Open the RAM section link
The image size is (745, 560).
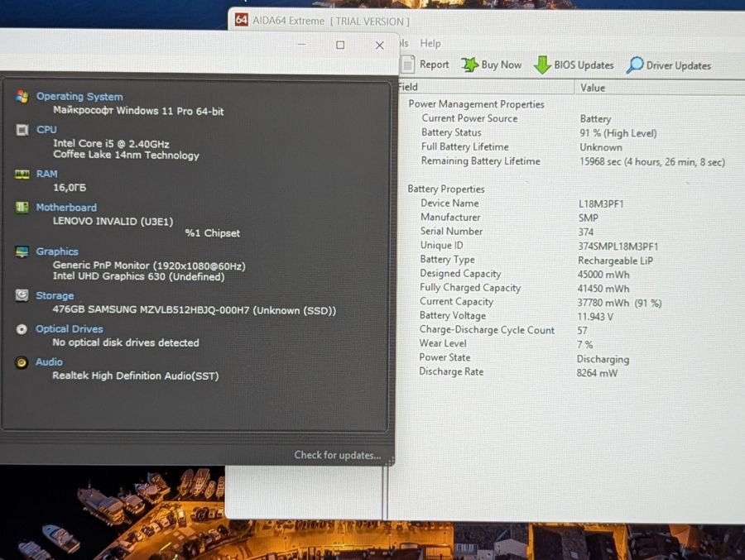46,174
